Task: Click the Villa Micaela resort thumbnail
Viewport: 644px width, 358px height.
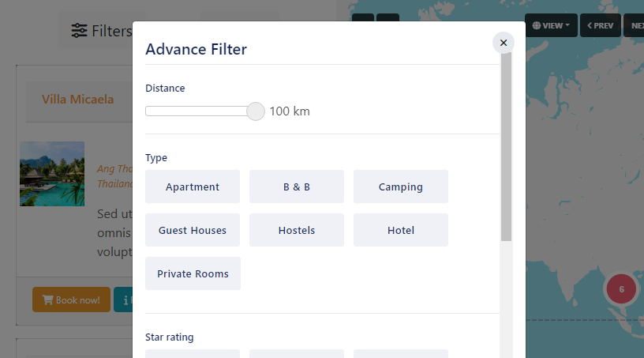Action: pos(52,174)
